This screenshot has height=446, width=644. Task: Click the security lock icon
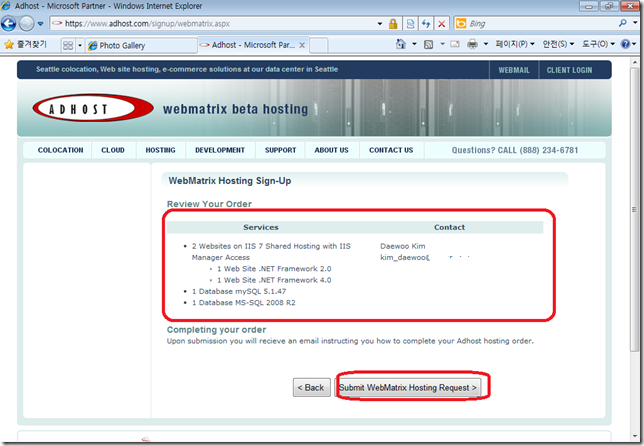[393, 23]
